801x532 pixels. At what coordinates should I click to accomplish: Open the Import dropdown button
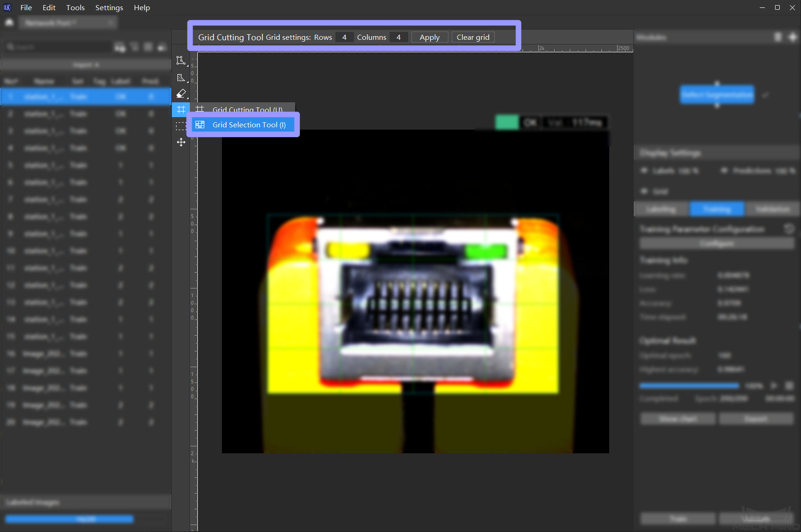86,65
